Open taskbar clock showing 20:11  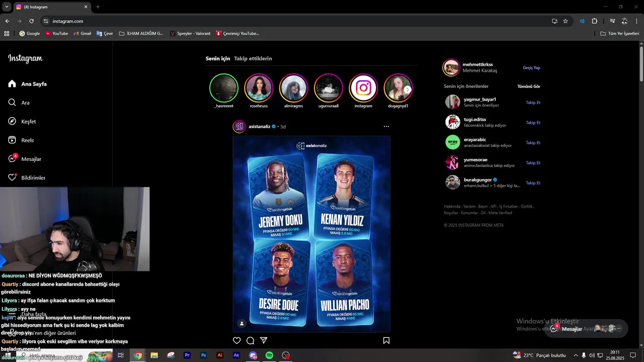pyautogui.click(x=615, y=355)
